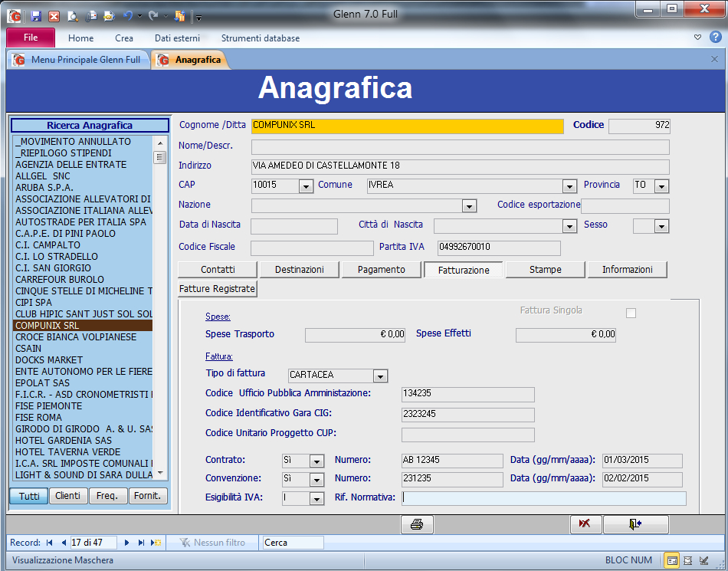728x571 pixels.
Task: Select AGENZIA DELLE ENTRATE in the list
Action: [x=83, y=164]
